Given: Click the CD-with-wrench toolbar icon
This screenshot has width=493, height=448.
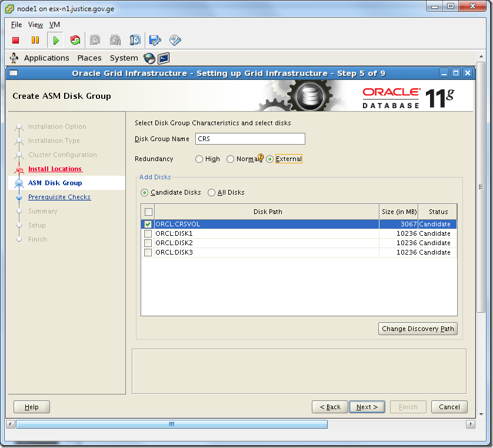Looking at the screenshot, I should tap(176, 40).
